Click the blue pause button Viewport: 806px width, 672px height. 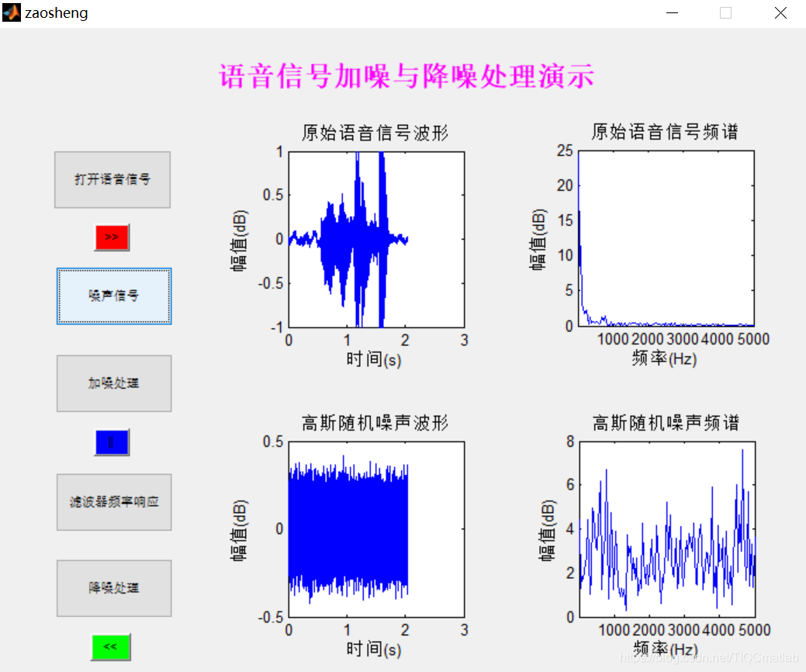112,442
